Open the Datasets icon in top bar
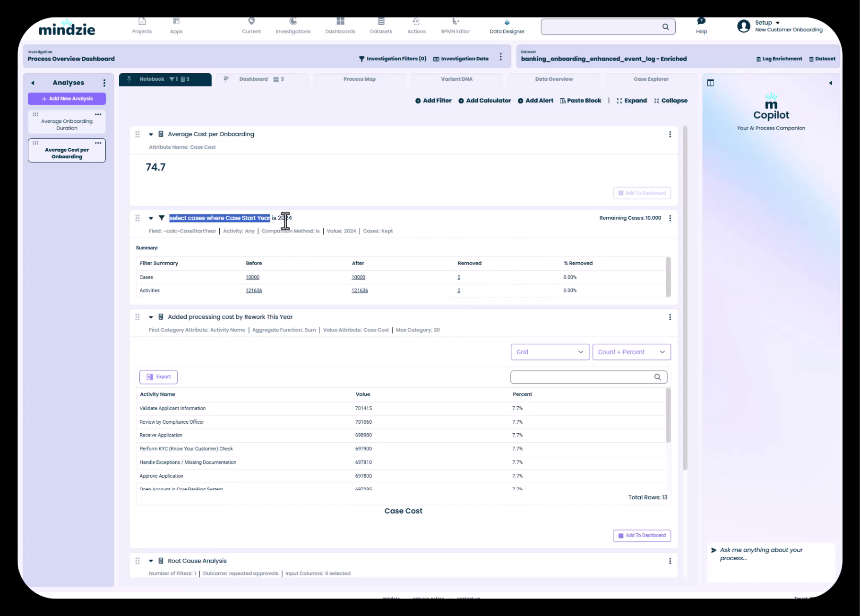This screenshot has width=860, height=616. tap(381, 22)
